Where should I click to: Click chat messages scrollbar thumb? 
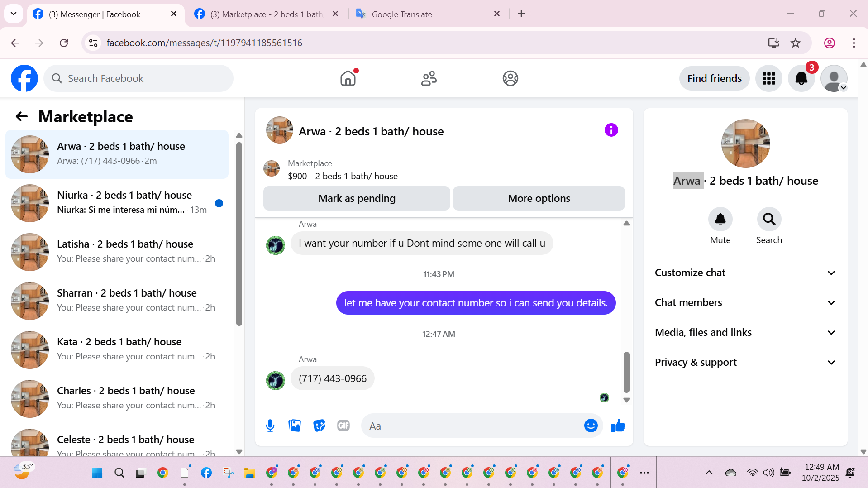[626, 372]
